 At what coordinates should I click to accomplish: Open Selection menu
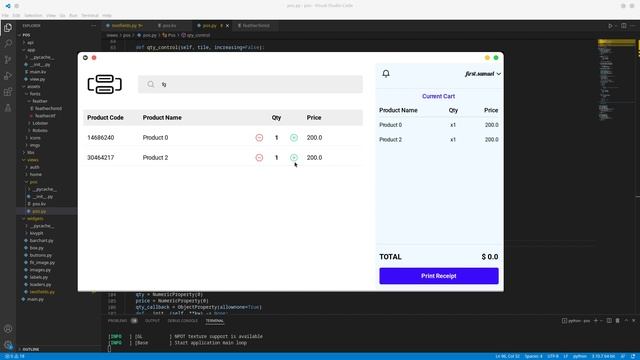pos(33,16)
